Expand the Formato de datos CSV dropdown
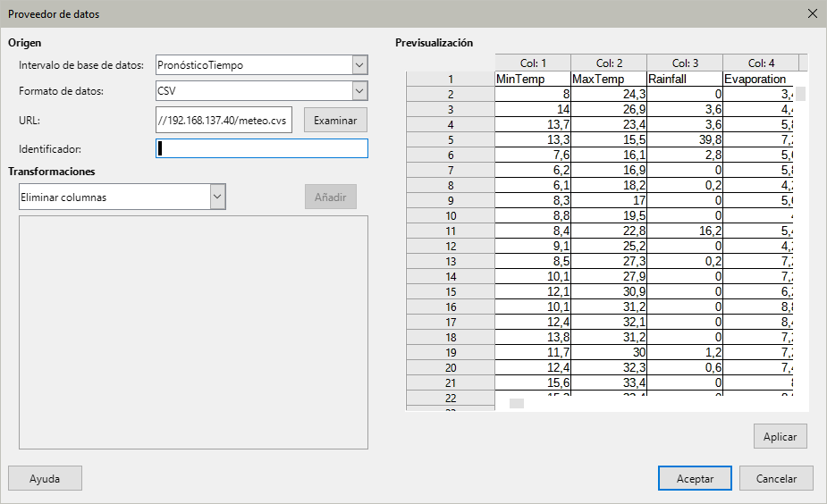 click(359, 90)
